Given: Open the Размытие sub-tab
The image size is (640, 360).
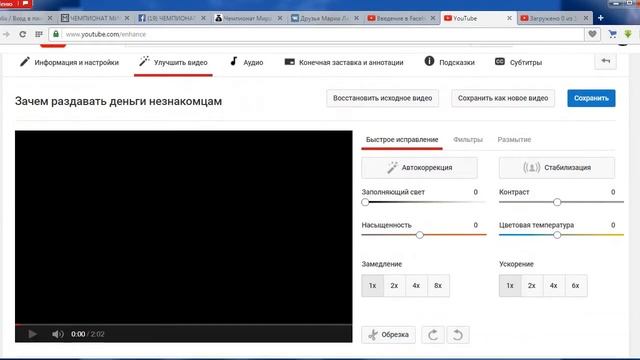Looking at the screenshot, I should (514, 140).
